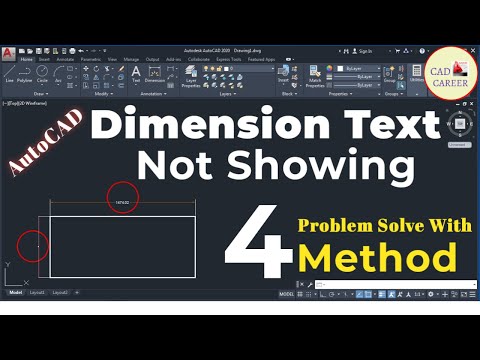480x360 pixels.
Task: Select the Line tool
Action: click(9, 74)
